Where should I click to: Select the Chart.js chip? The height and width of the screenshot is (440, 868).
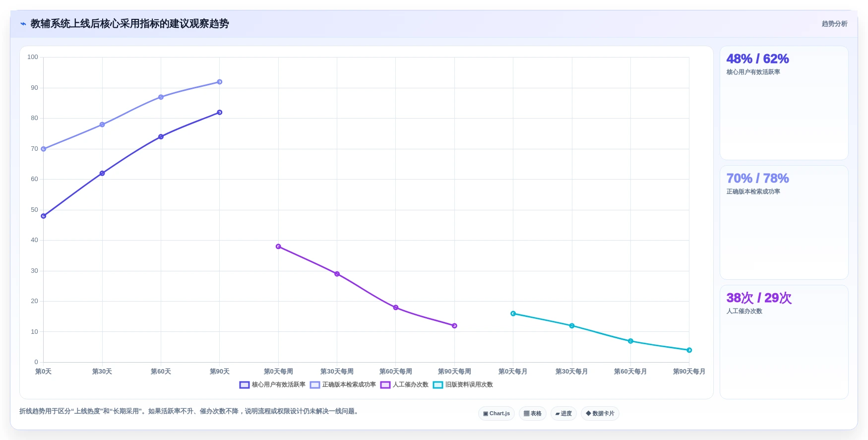(x=496, y=413)
